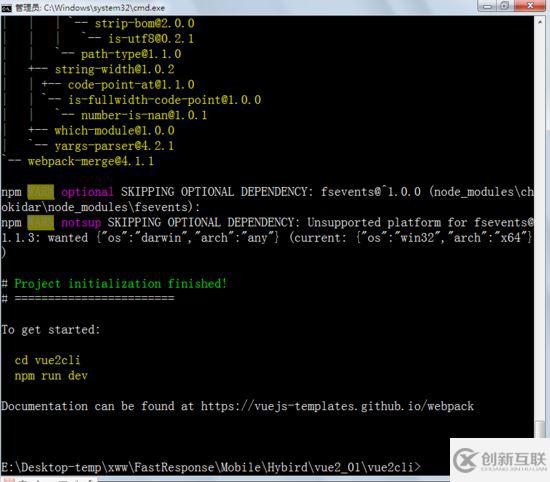Click the watermark logo at bottom right
Viewport: 550px width, 482px height.
pos(500,459)
